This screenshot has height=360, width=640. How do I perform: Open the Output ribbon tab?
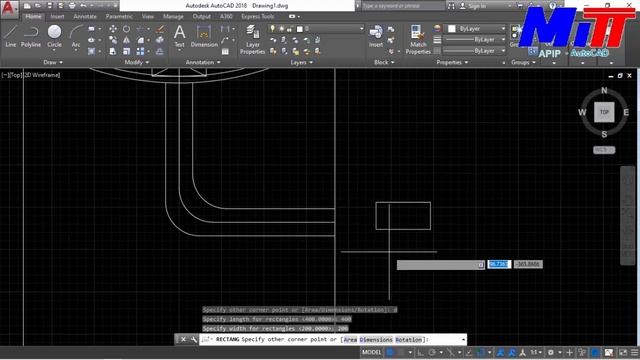[202, 16]
